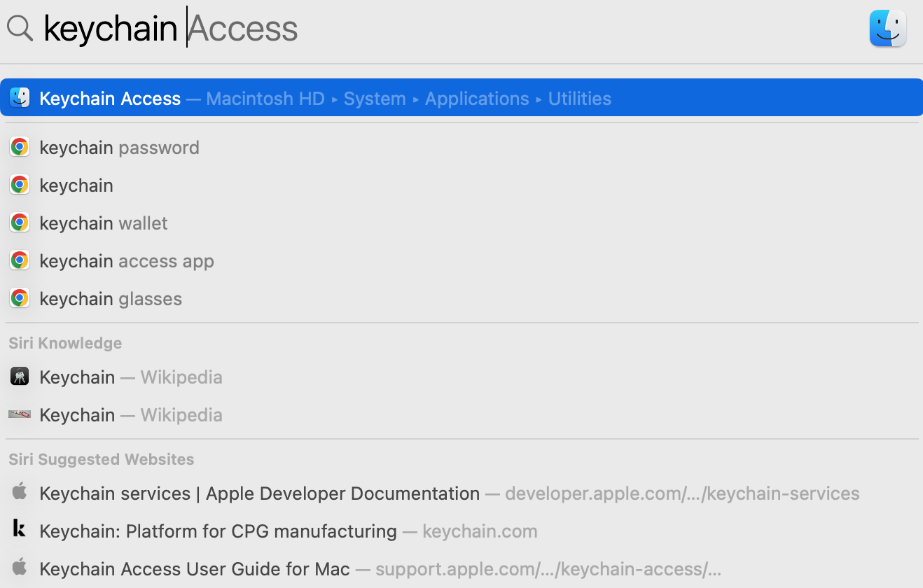
Task: Click Chrome icon beside 'keychain access app'
Action: click(20, 260)
